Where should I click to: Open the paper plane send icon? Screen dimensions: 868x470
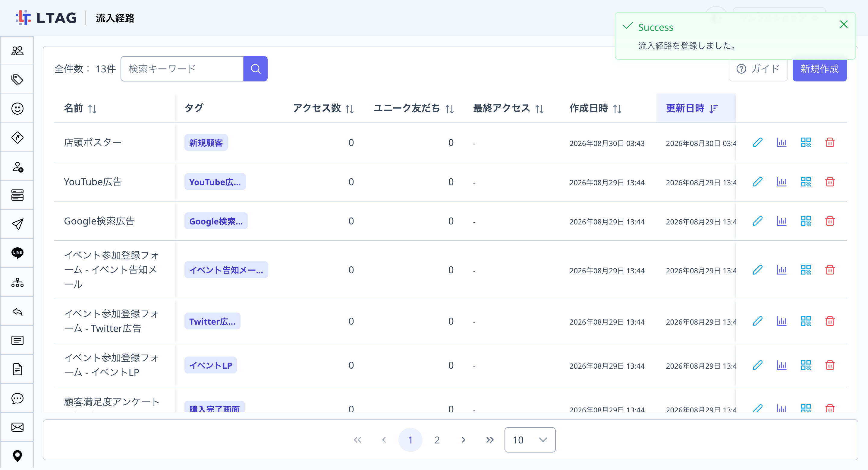point(17,224)
